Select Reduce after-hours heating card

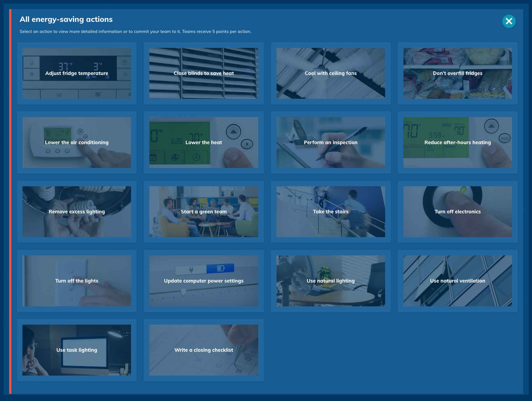[457, 143]
